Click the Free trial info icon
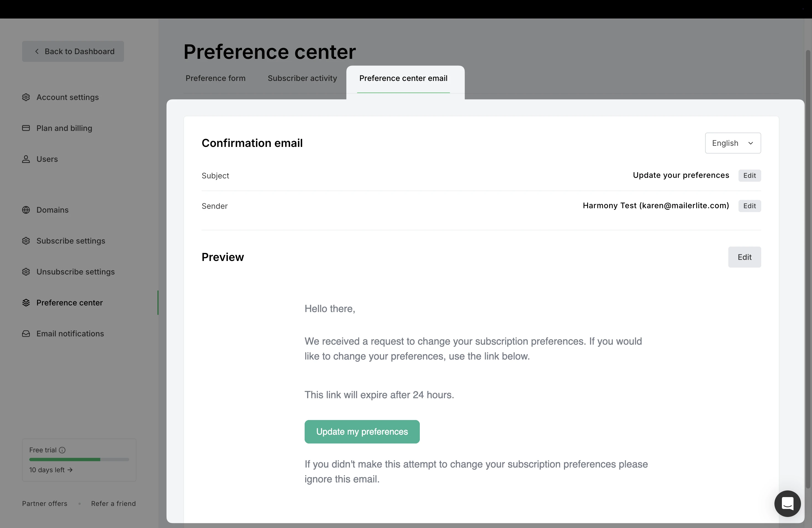This screenshot has width=812, height=528. [x=62, y=450]
